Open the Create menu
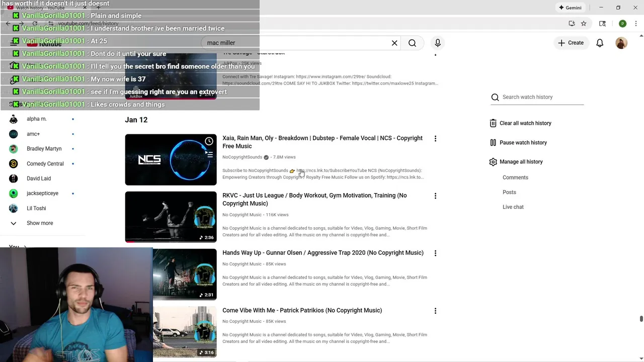Image resolution: width=644 pixels, height=362 pixels. [x=571, y=43]
